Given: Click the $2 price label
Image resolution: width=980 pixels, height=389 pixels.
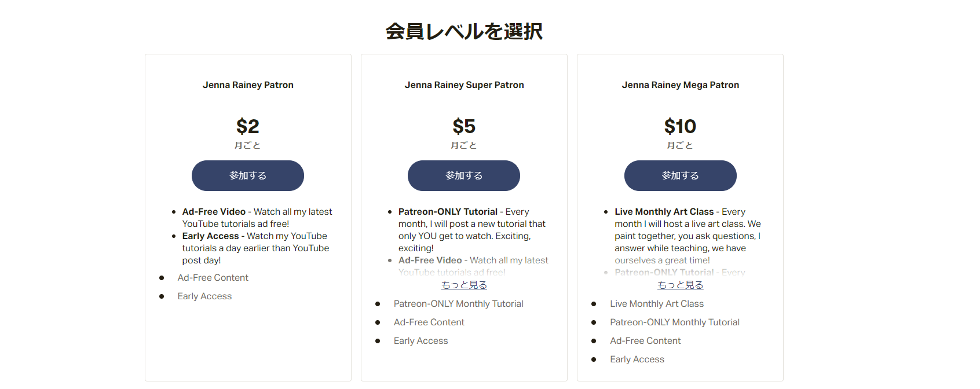Looking at the screenshot, I should click(247, 126).
